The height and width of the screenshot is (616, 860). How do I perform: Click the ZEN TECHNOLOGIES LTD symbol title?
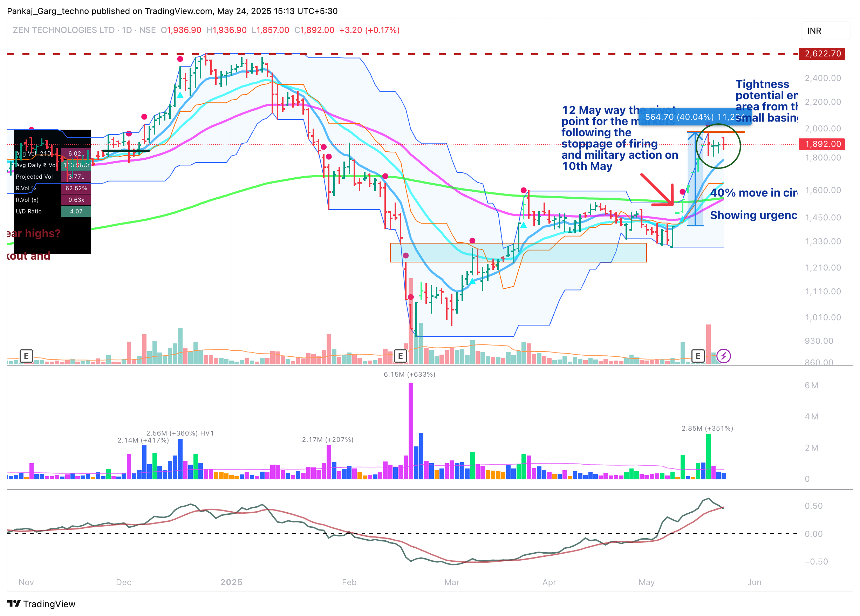coord(64,30)
